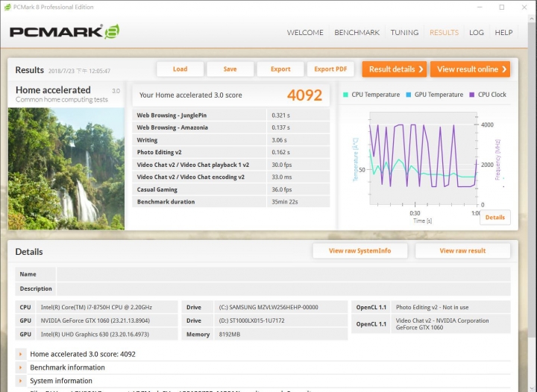Expand Home accelerated 3.0 score section
Screen dimensions: 537x392
(x=21, y=355)
